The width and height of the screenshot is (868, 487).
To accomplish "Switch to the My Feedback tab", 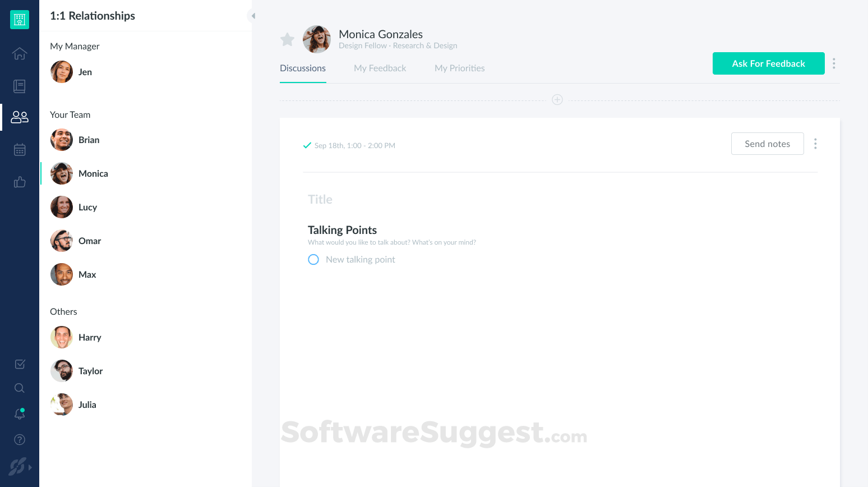I will (x=380, y=68).
